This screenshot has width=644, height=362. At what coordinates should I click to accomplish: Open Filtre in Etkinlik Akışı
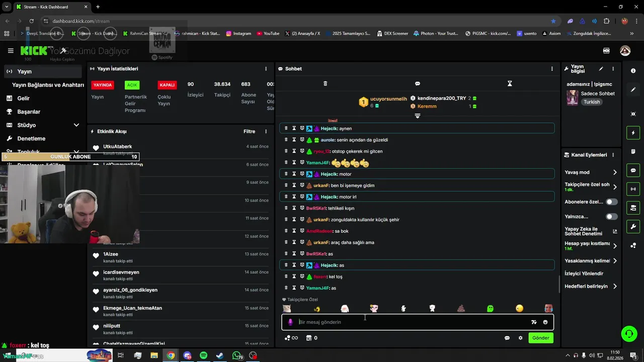(249, 132)
